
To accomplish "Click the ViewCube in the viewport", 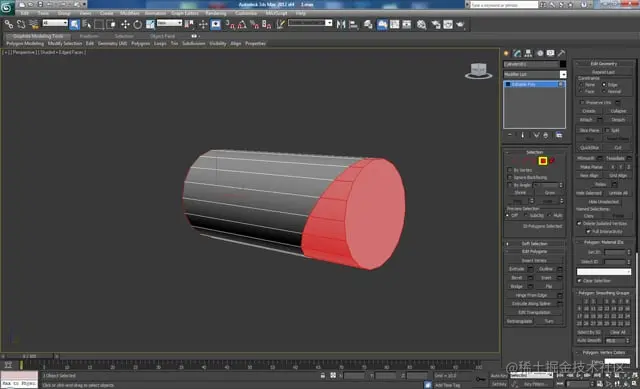I will (478, 71).
